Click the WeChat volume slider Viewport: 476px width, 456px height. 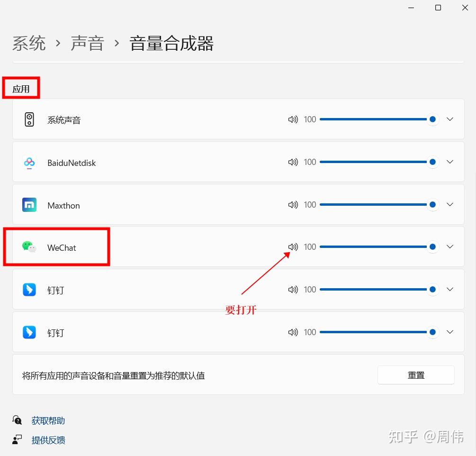(x=378, y=246)
